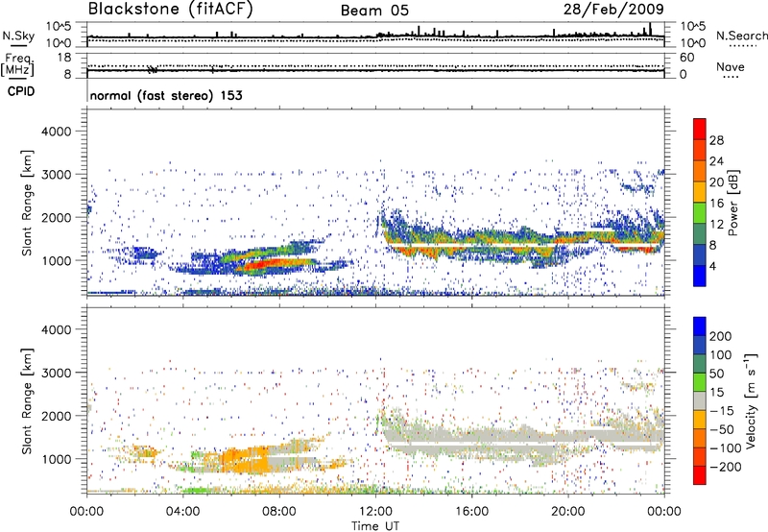The image size is (768, 532).
Task: Click the 04:00 time axis tick label
Action: coord(183,512)
